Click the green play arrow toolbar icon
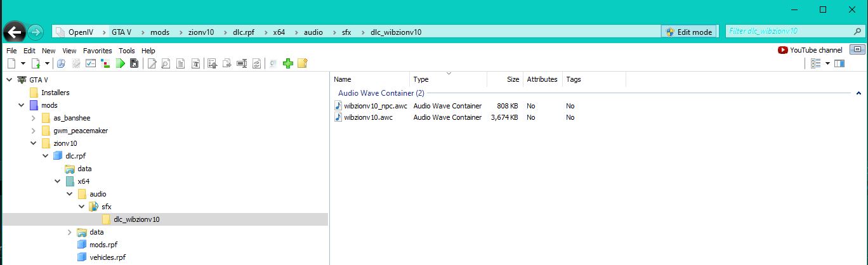Screen dimensions: 868x265 (x=120, y=63)
